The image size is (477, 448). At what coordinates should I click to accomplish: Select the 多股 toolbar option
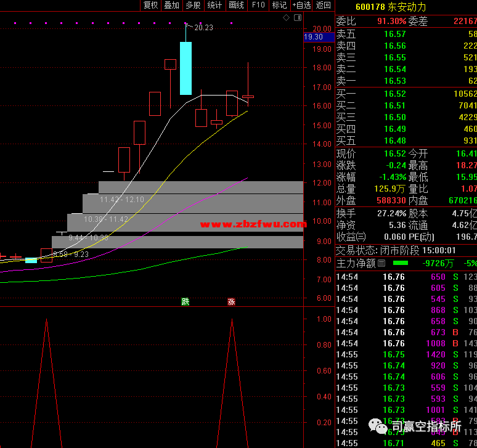click(x=193, y=5)
